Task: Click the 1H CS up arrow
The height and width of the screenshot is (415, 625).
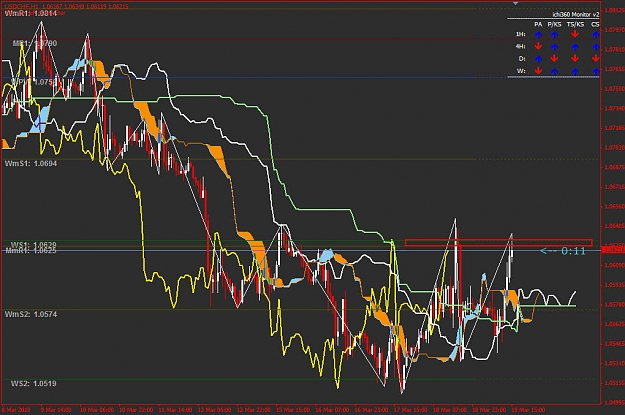Action: (596, 35)
